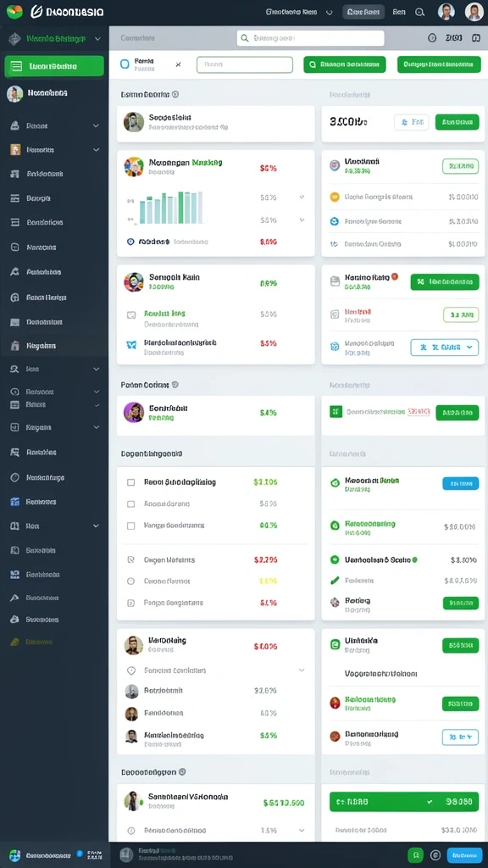Open the header dropdown next to the highlighted button
488x868 pixels.
pyautogui.click(x=299, y=12)
